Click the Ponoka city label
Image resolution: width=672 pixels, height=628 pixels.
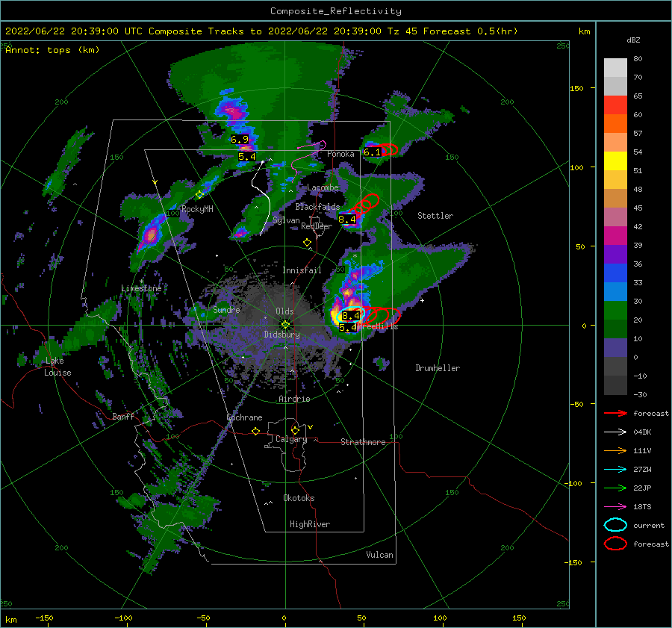point(340,154)
